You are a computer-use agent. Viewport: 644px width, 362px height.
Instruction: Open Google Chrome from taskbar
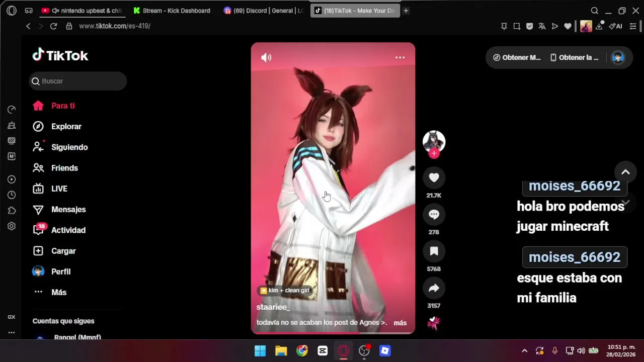coord(302,351)
